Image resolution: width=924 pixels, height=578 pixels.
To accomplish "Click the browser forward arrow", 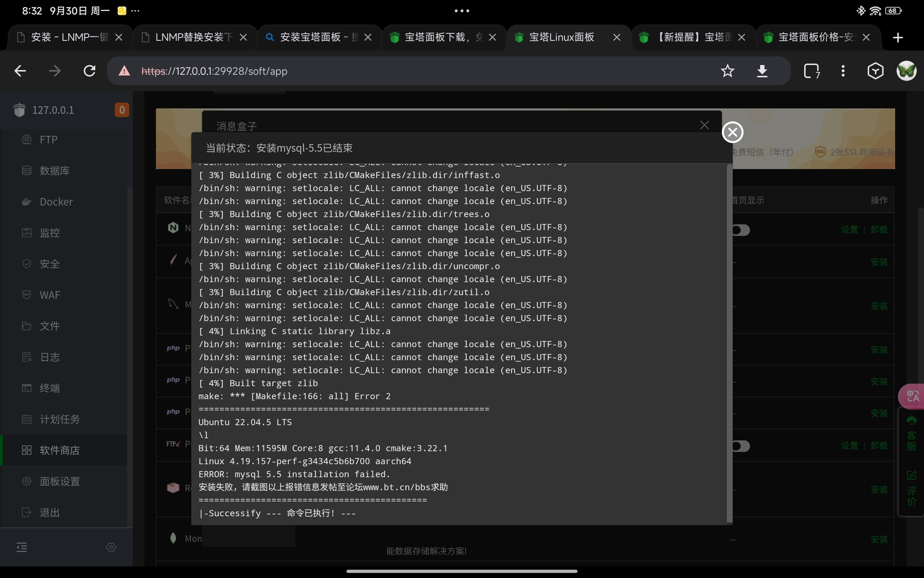I will (x=55, y=71).
